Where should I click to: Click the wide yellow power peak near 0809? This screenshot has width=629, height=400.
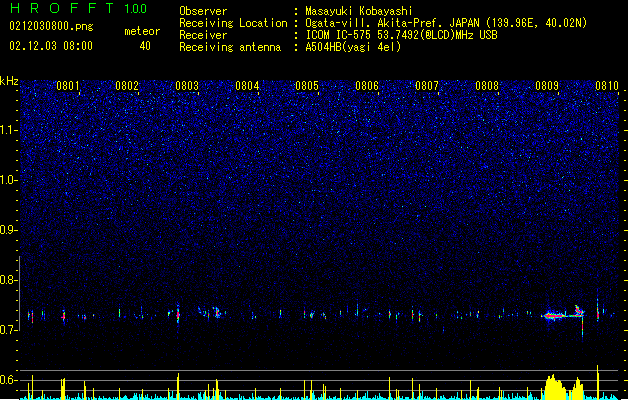[x=556, y=388]
